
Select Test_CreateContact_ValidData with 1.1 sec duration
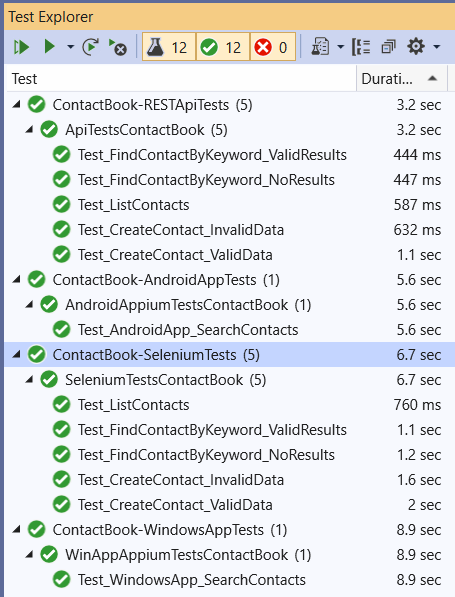click(x=175, y=255)
